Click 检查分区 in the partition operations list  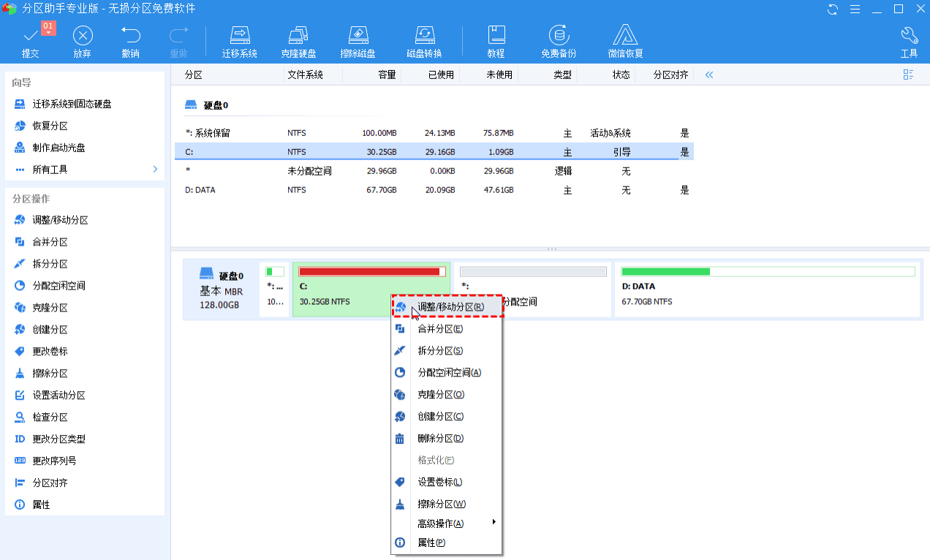click(50, 417)
